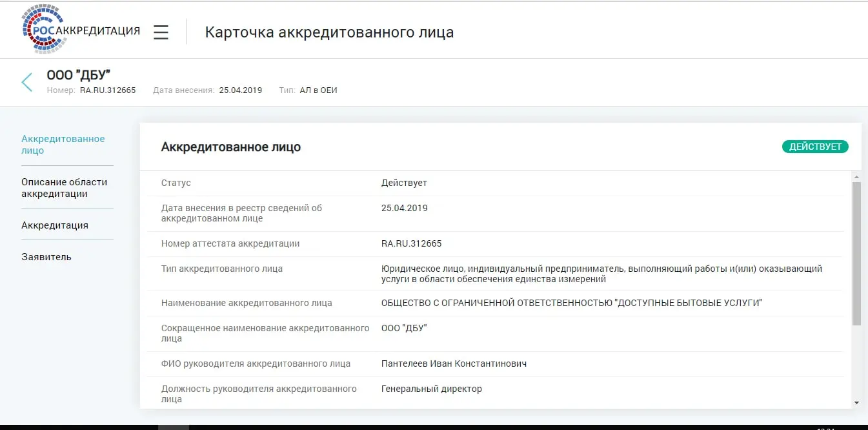Open the 'Заявитель' sidebar section
Screen dimensions: 868x430
pos(46,257)
